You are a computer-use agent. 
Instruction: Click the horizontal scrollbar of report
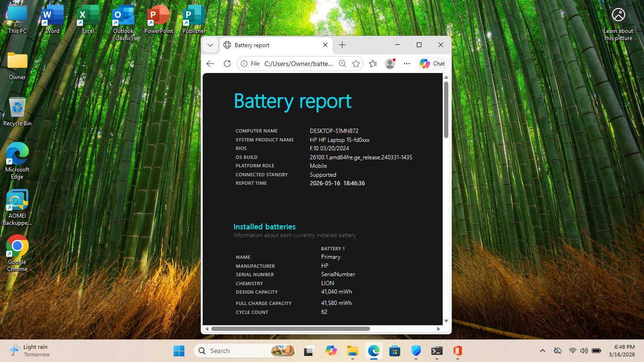(x=290, y=329)
